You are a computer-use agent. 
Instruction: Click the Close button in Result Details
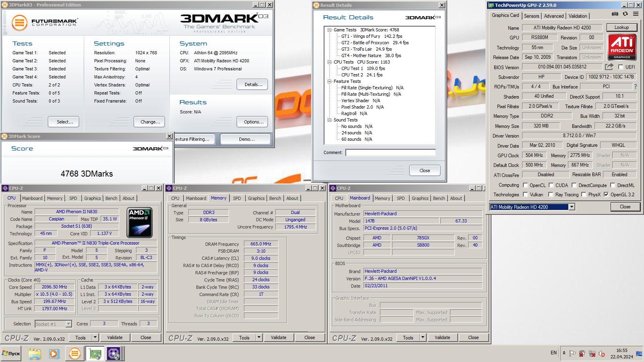[425, 171]
